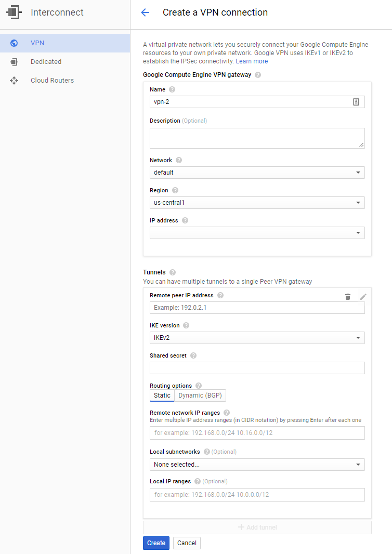The height and width of the screenshot is (554, 392).
Task: Open the Local subnetworks dropdown
Action: (x=257, y=465)
